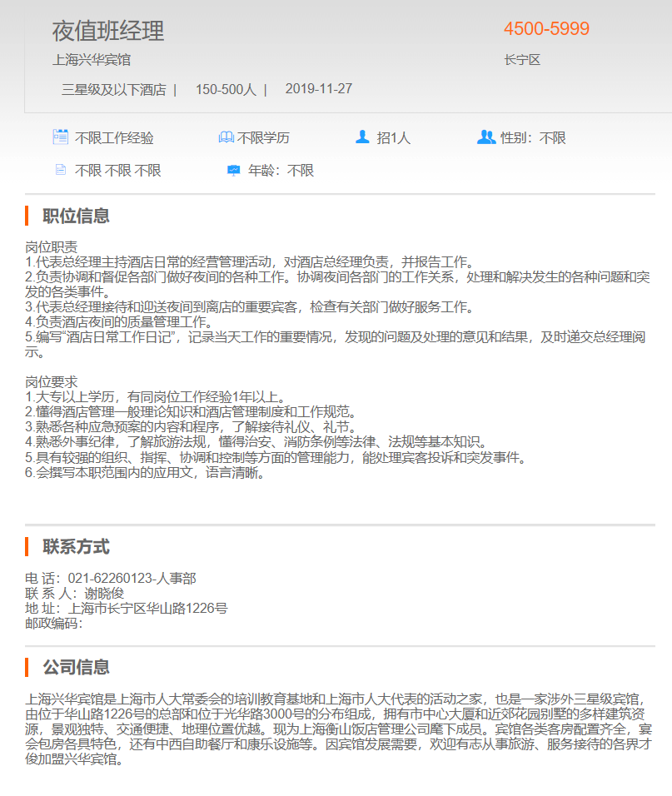
Task: Click the 长宁区 district label
Action: point(522,60)
